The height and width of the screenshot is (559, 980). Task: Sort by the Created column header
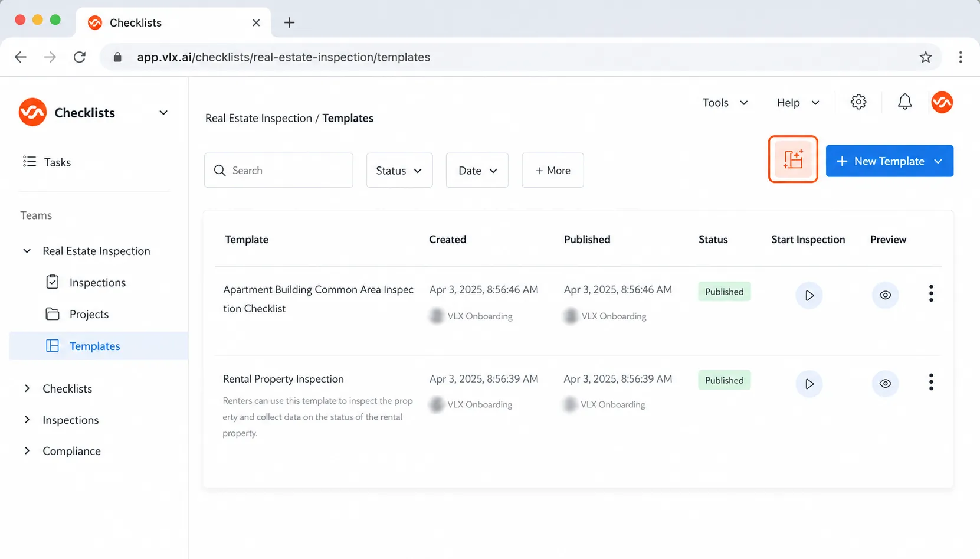coord(447,240)
